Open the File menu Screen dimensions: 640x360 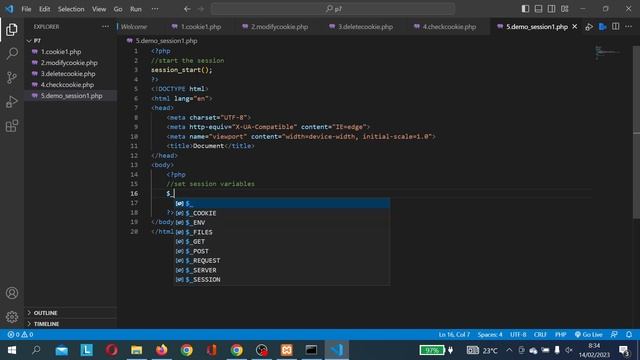pyautogui.click(x=26, y=9)
